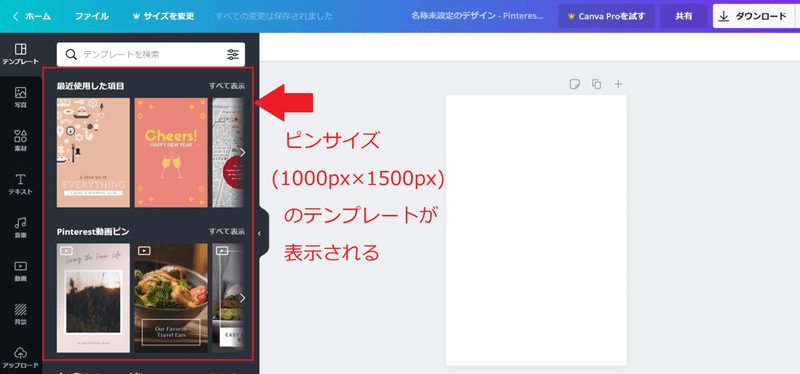800x374 pixels.
Task: Click the magnifier search icon
Action: point(71,55)
